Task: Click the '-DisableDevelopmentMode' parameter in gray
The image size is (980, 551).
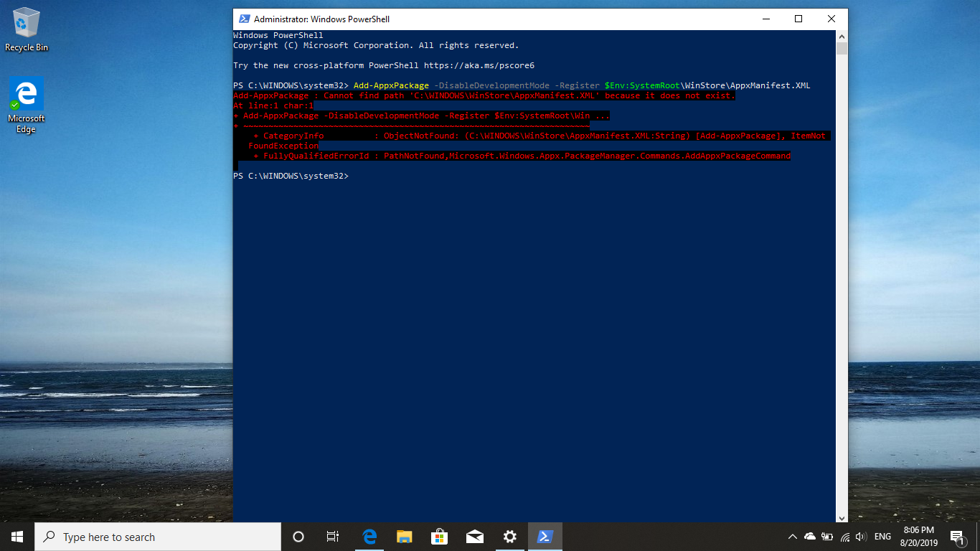Action: click(491, 85)
